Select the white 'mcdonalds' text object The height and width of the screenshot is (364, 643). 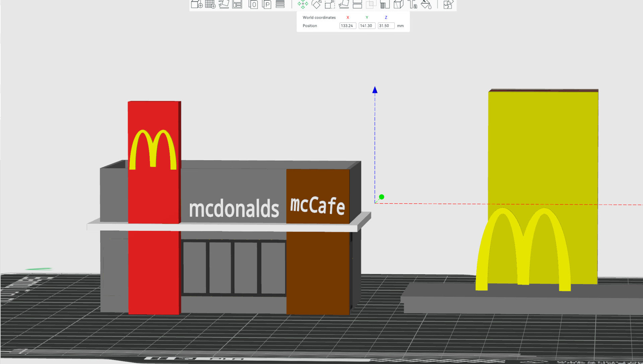coord(234,208)
